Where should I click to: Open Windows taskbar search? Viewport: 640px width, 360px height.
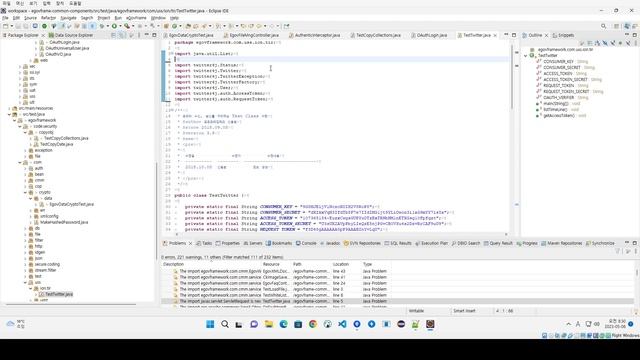tap(224, 324)
